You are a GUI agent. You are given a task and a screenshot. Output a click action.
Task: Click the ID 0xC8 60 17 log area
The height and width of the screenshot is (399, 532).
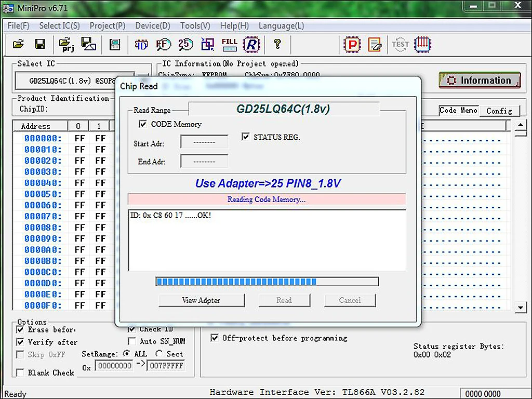pyautogui.click(x=267, y=240)
